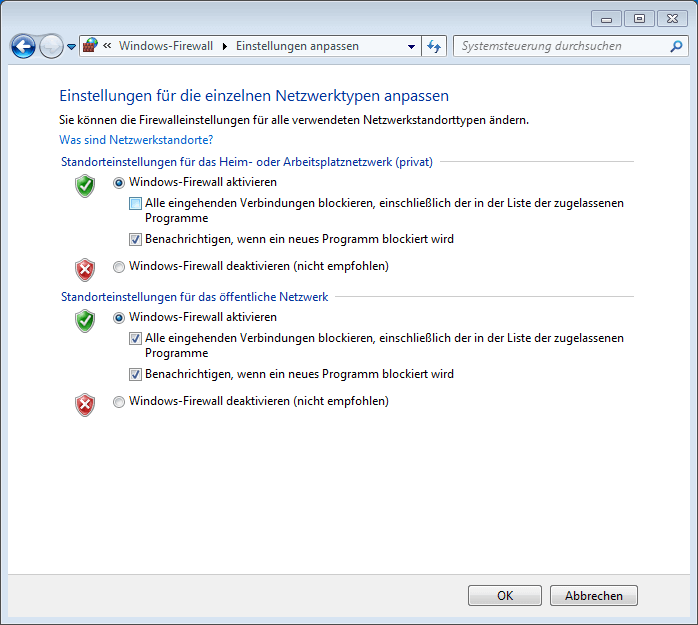Toggle Benachrichtigen checkbox for public network
Image resolution: width=698 pixels, height=625 pixels.
[x=135, y=374]
